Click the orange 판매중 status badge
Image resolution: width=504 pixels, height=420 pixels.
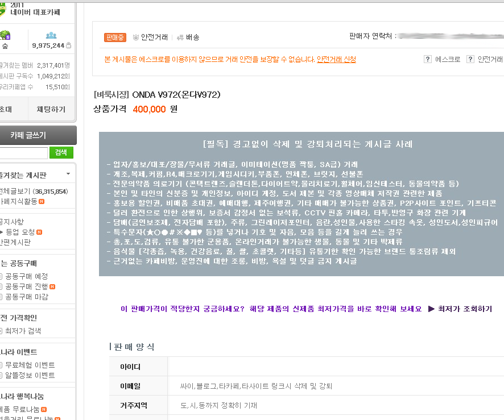coord(115,38)
